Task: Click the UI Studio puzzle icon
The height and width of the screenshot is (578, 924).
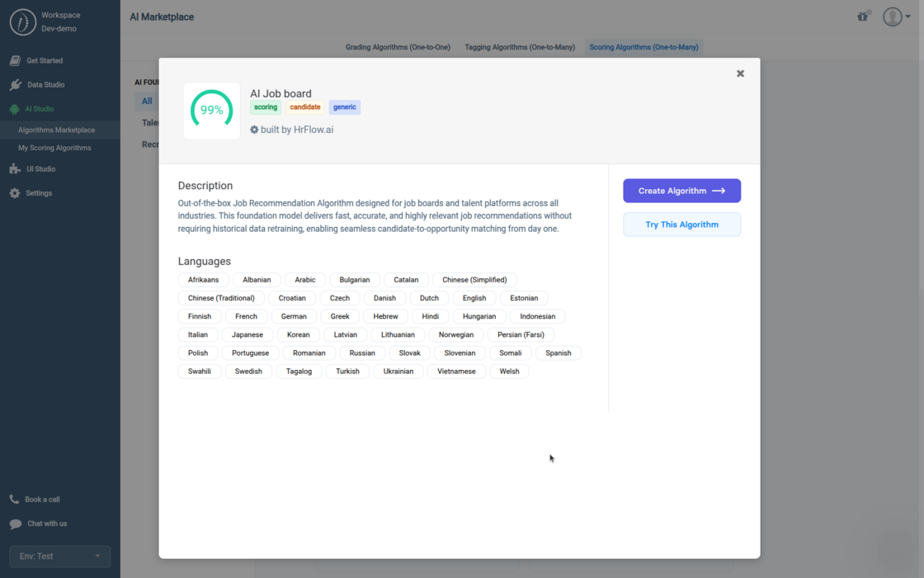Action: pyautogui.click(x=15, y=168)
